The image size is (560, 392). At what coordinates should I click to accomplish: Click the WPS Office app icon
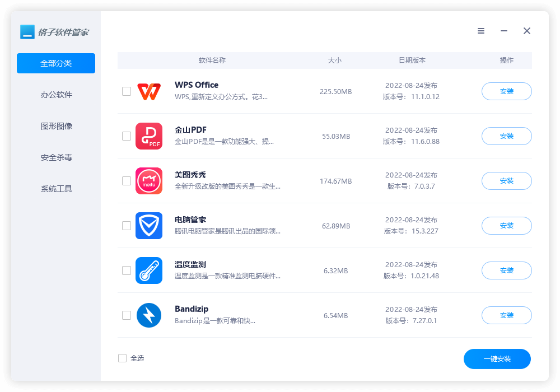click(149, 91)
